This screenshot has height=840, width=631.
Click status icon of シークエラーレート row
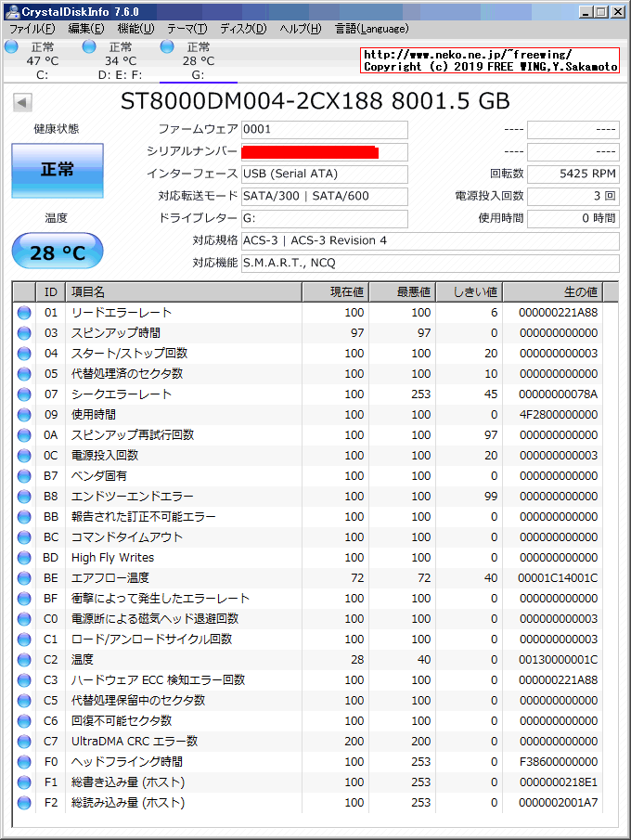click(x=24, y=394)
